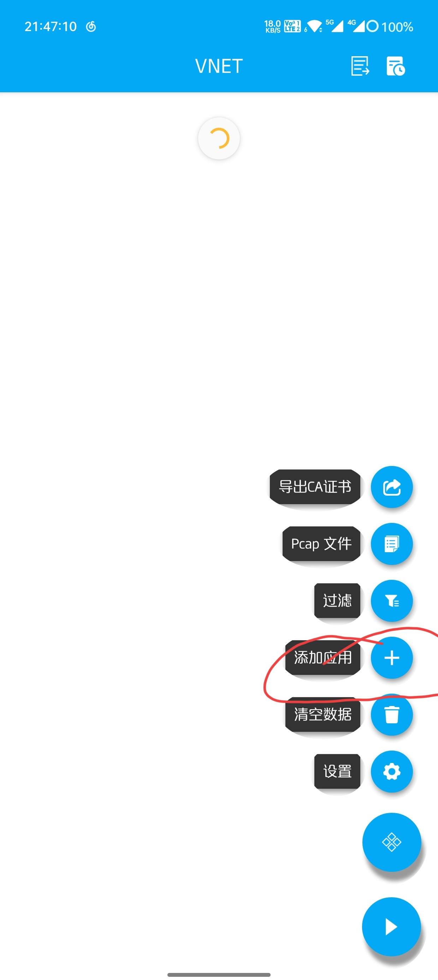Tap the VNET title in the header
438x980 pixels.
coord(219,66)
